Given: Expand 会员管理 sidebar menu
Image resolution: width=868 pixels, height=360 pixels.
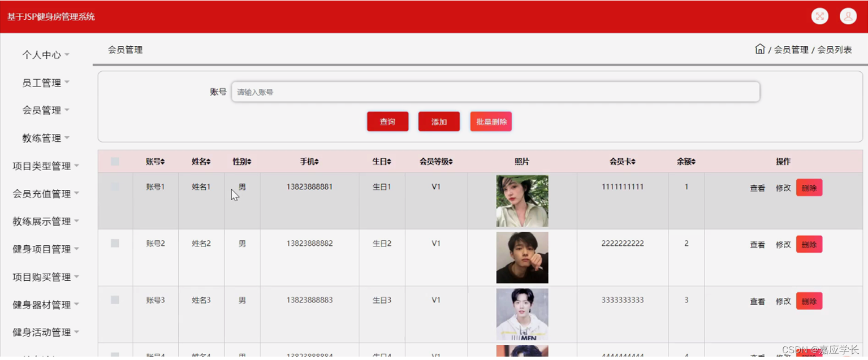Looking at the screenshot, I should coord(46,110).
